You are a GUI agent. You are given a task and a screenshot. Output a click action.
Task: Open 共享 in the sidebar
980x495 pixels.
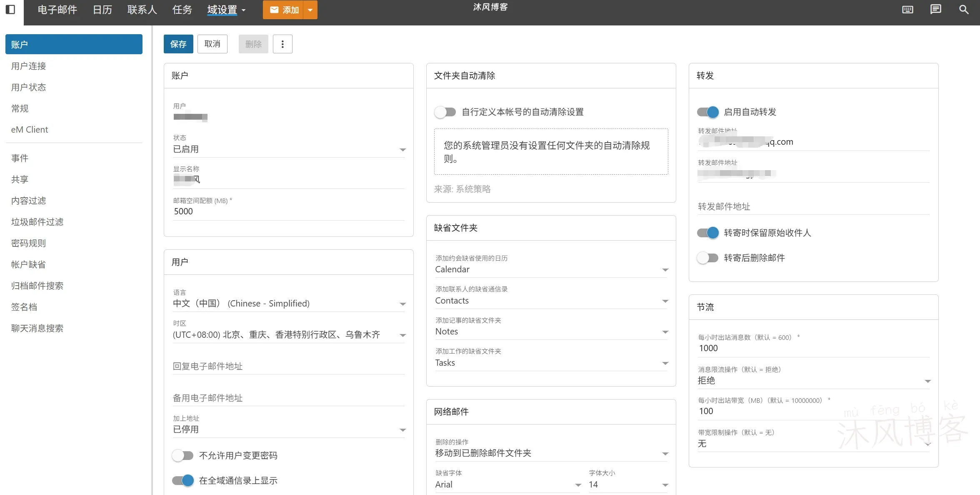[x=74, y=179]
